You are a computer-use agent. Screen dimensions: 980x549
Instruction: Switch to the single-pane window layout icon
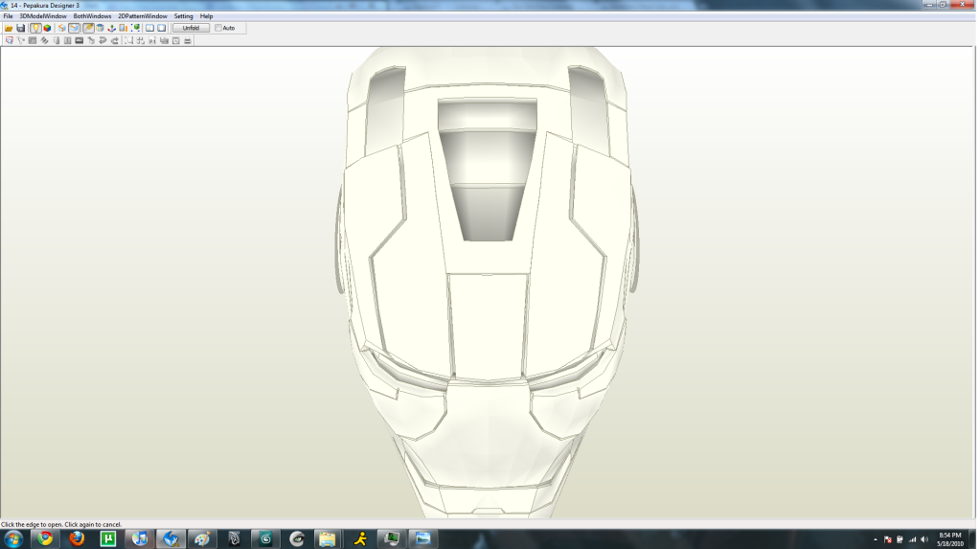coord(162,28)
